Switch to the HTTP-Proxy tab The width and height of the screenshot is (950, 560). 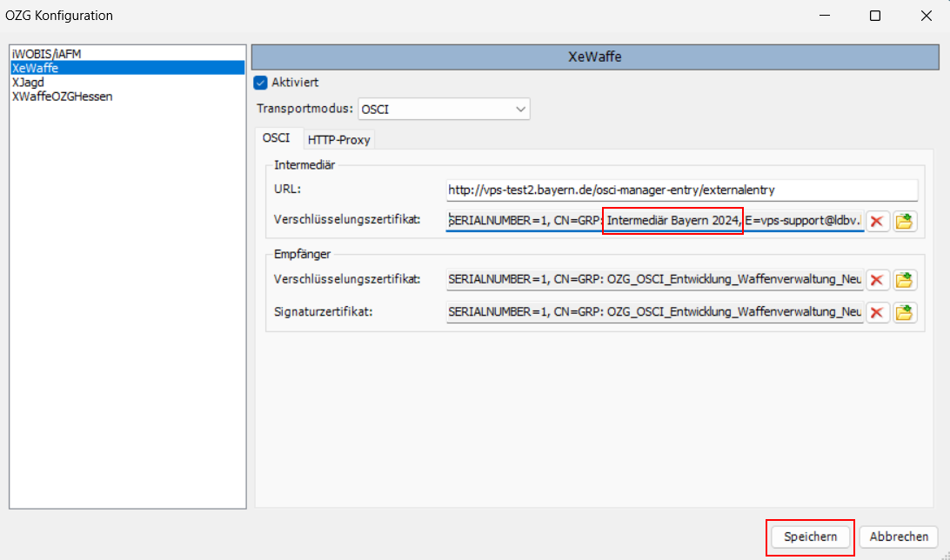coord(338,140)
